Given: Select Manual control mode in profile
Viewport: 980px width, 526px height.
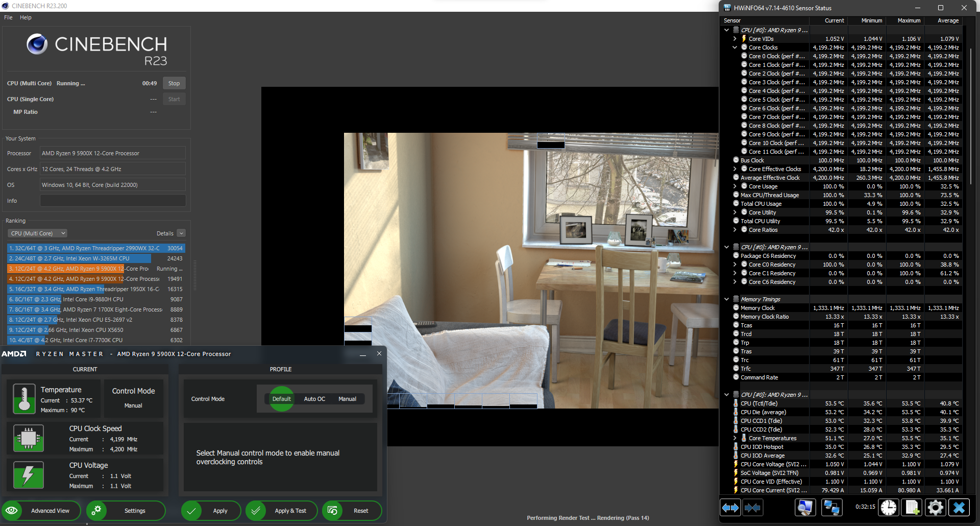Looking at the screenshot, I should pos(347,399).
